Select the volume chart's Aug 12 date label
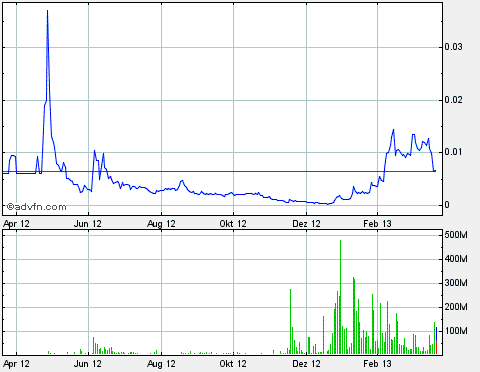The width and height of the screenshot is (480, 372). pyautogui.click(x=161, y=364)
